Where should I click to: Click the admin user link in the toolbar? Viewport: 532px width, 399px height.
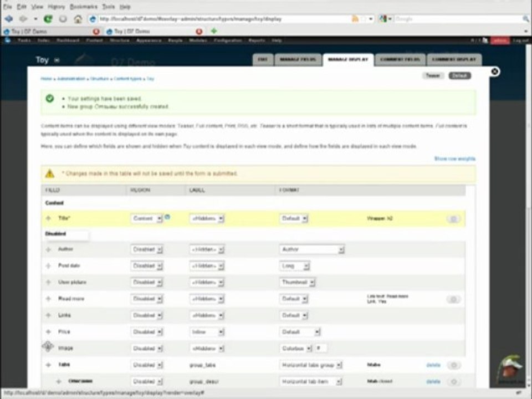coord(500,40)
